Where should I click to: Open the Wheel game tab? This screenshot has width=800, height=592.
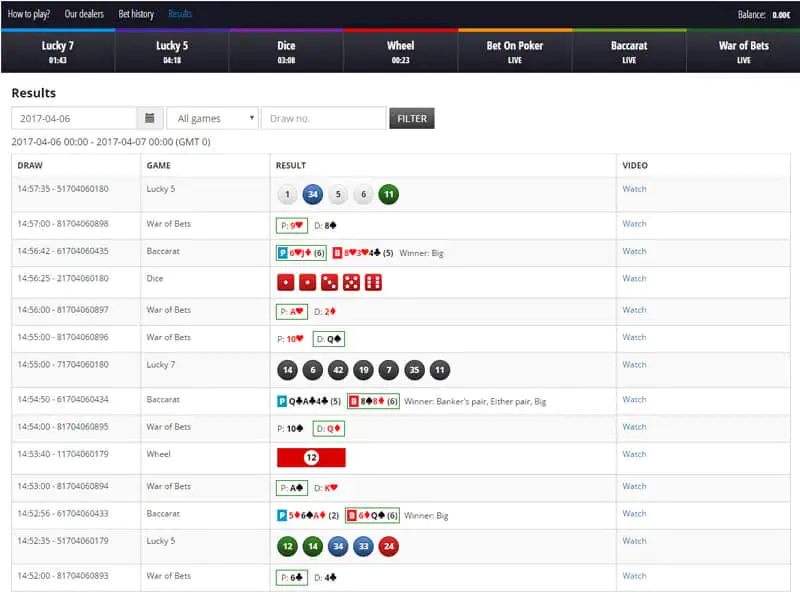click(400, 51)
